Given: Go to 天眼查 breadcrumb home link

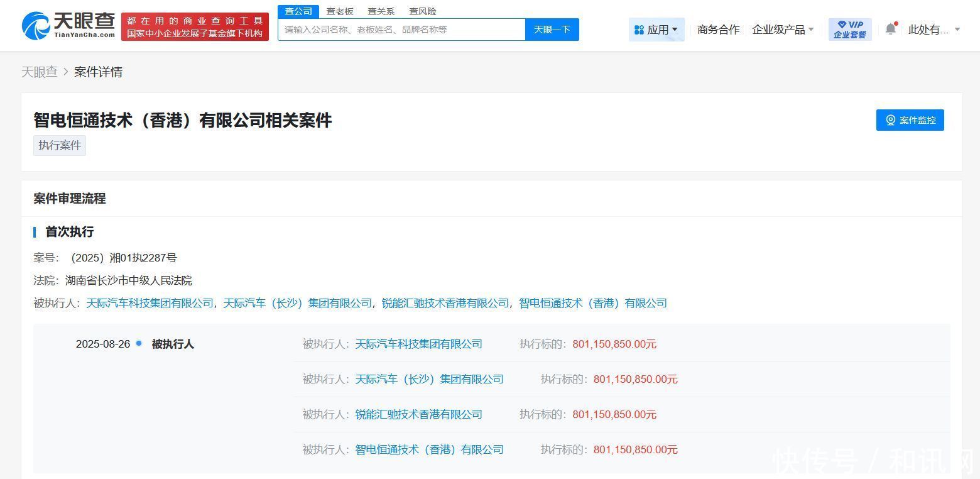Looking at the screenshot, I should pyautogui.click(x=39, y=72).
